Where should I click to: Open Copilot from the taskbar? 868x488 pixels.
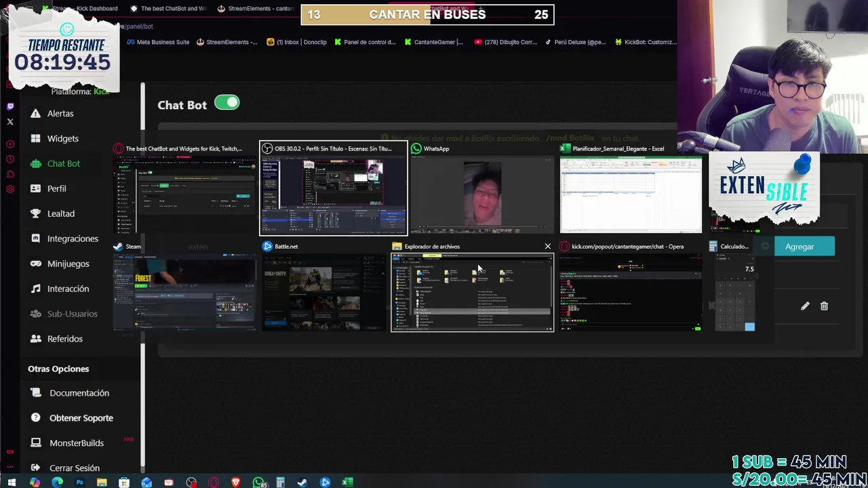tap(35, 483)
